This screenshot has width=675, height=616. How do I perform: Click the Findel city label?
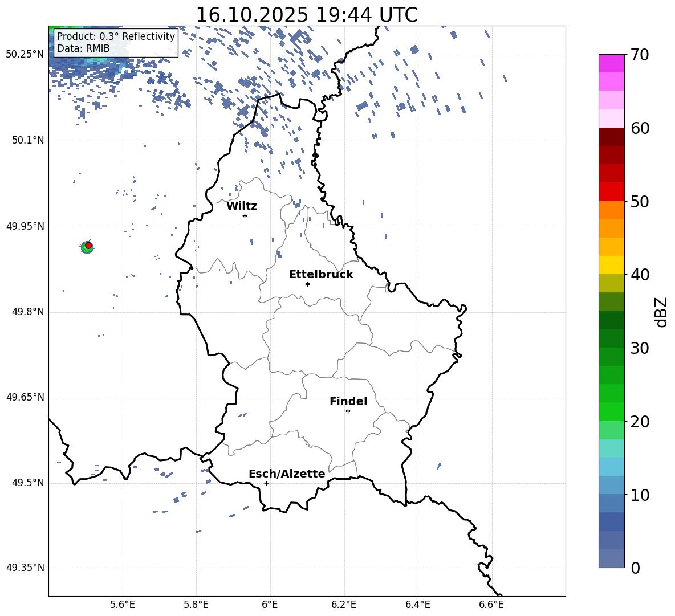tap(348, 401)
